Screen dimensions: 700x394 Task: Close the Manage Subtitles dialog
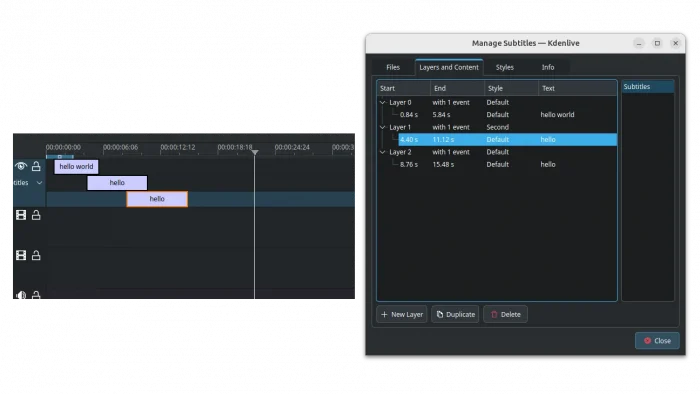coord(657,341)
